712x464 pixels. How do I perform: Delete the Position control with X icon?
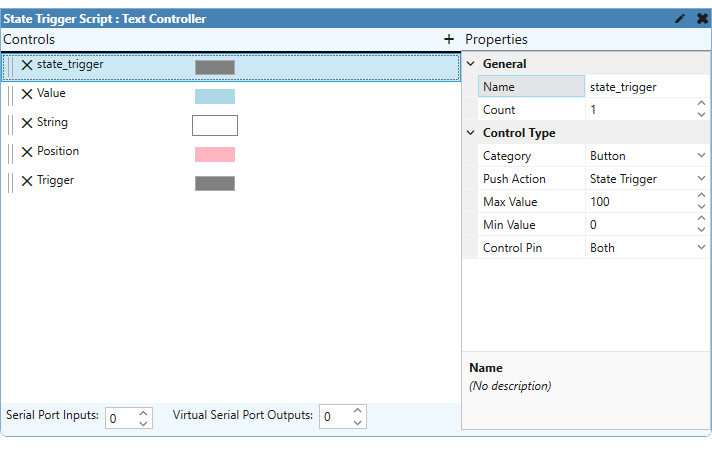click(27, 152)
